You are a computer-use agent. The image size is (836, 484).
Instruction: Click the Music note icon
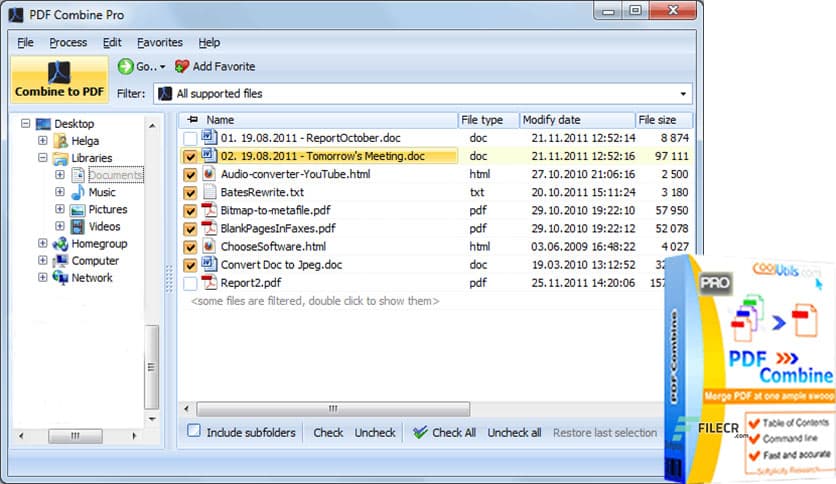click(78, 192)
